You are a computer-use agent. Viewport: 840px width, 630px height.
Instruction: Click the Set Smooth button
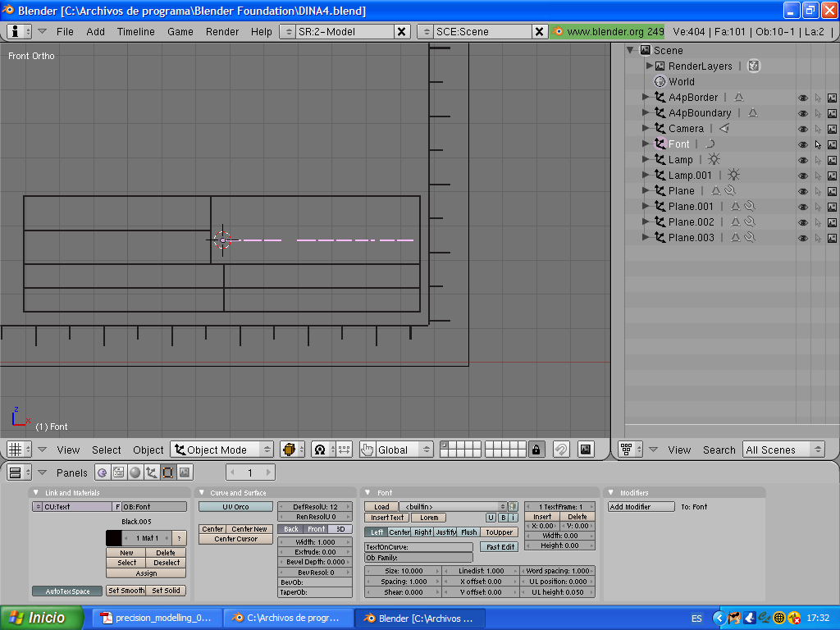point(126,591)
